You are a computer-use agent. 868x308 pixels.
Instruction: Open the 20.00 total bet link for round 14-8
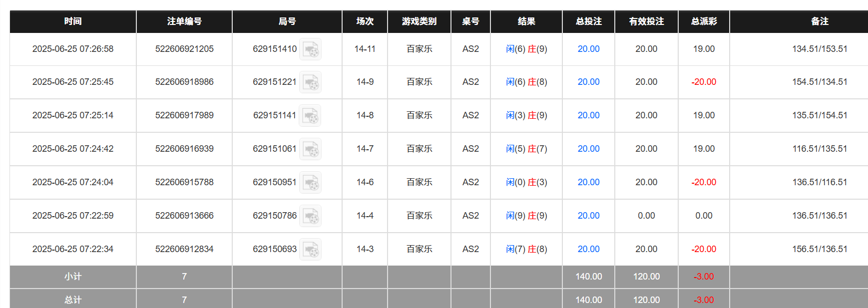[588, 115]
